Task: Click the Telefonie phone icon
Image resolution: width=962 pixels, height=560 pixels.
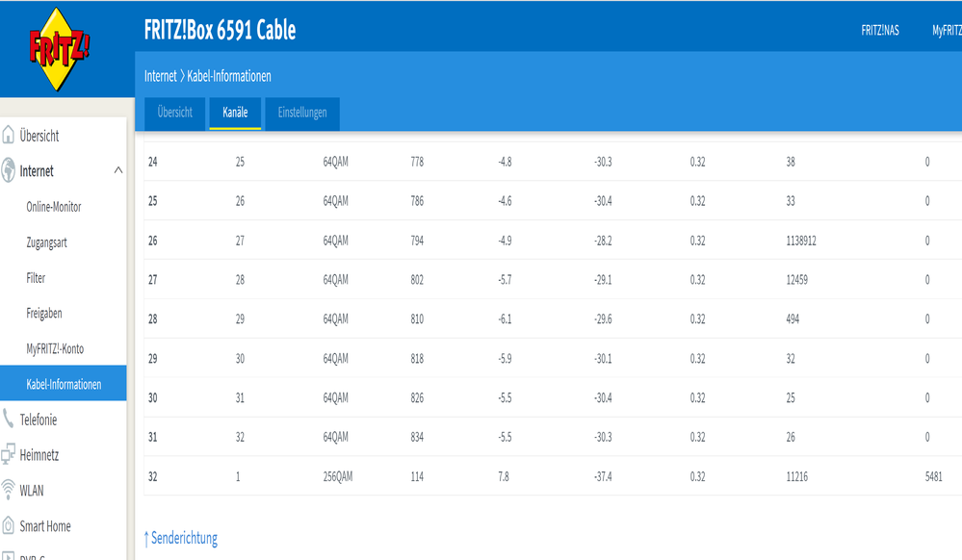Action: (x=8, y=419)
